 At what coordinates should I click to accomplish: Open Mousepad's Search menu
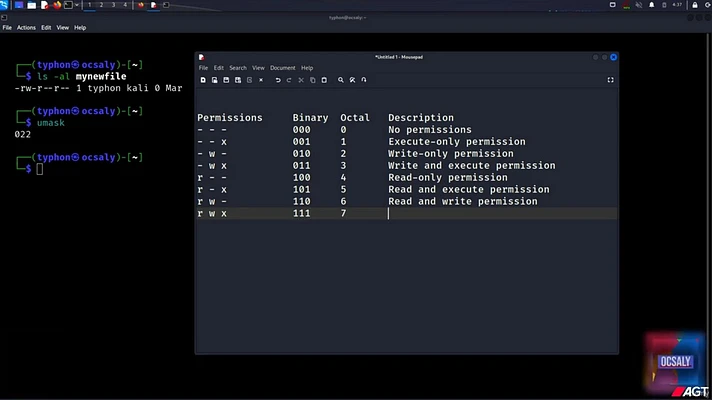coord(238,68)
